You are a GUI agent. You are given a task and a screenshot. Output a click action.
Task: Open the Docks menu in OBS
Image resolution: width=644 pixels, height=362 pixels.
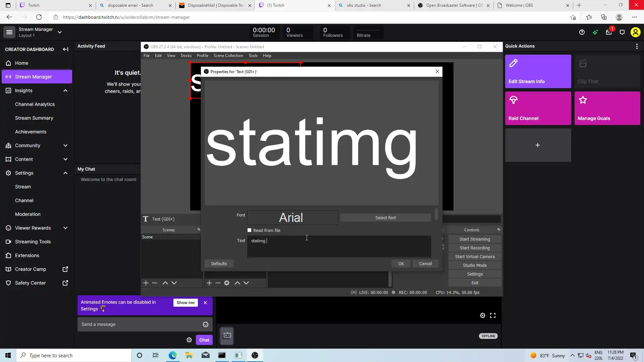pos(186,56)
